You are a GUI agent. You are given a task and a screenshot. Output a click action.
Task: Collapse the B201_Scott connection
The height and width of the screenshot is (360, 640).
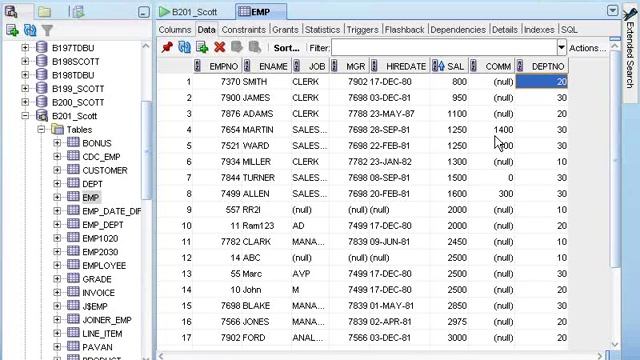click(x=25, y=116)
